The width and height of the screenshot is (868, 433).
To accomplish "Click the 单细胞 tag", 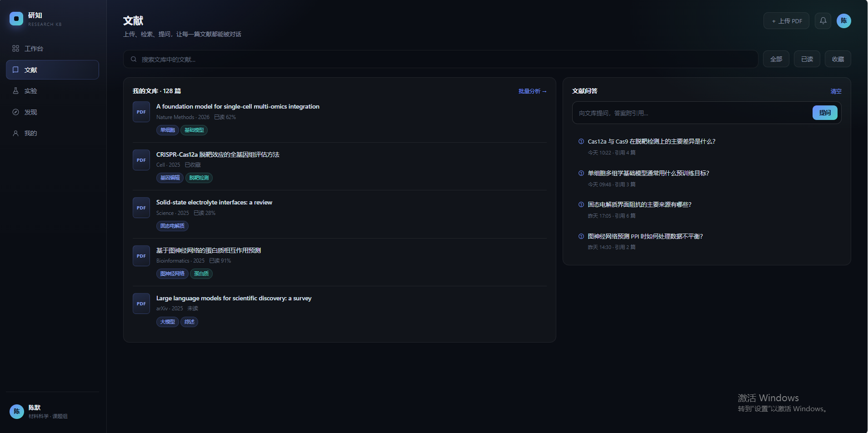I will tap(167, 130).
